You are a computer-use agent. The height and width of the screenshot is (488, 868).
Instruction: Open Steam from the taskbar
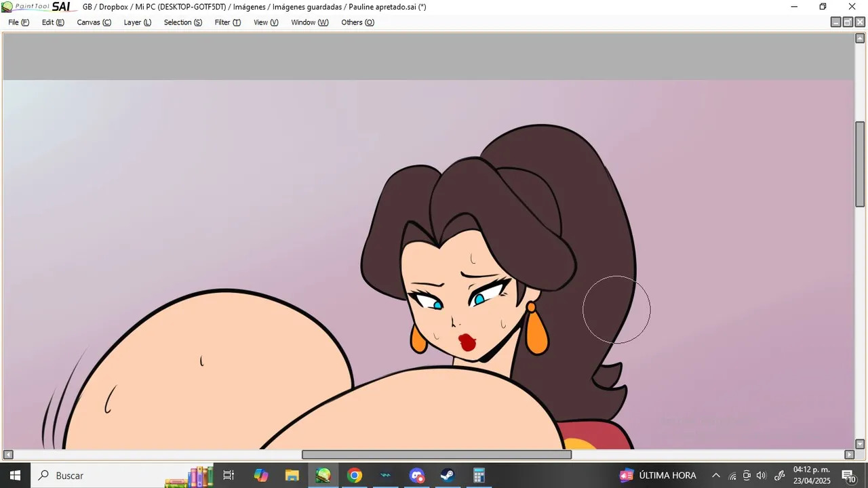coord(448,475)
